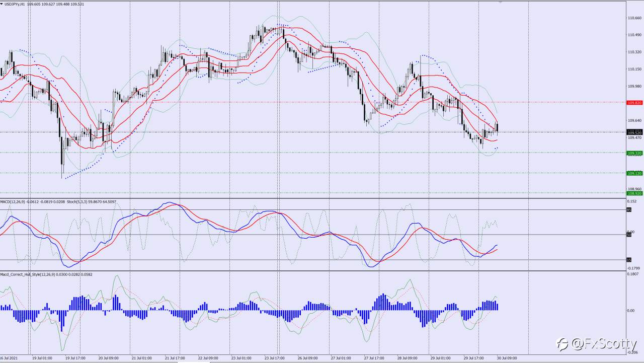
Task: Click the 27 Jul 01:00 time label
Action: point(341,358)
